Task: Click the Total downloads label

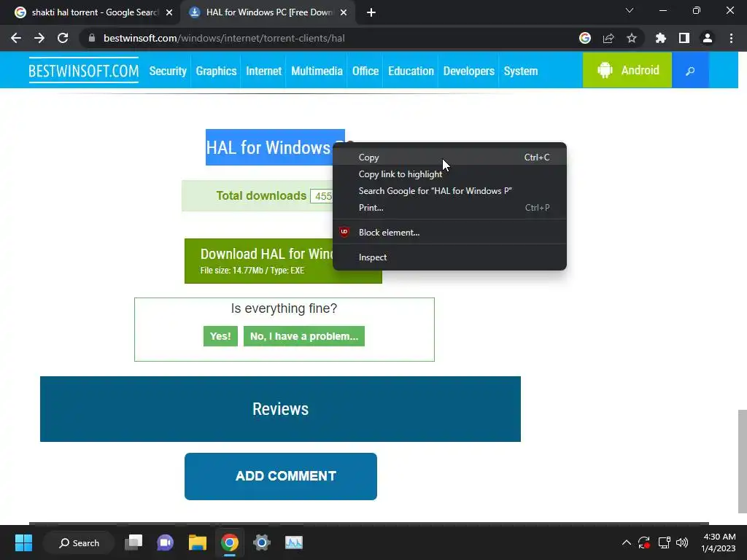Action: pos(261,195)
